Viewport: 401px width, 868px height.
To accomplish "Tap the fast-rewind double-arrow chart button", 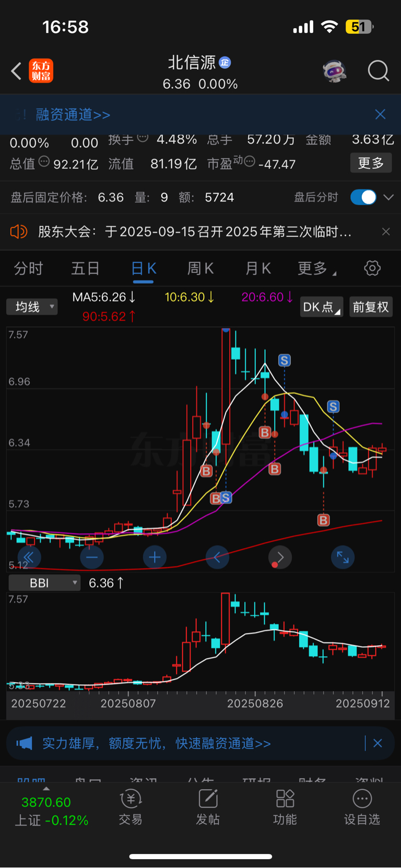I will click(x=29, y=557).
